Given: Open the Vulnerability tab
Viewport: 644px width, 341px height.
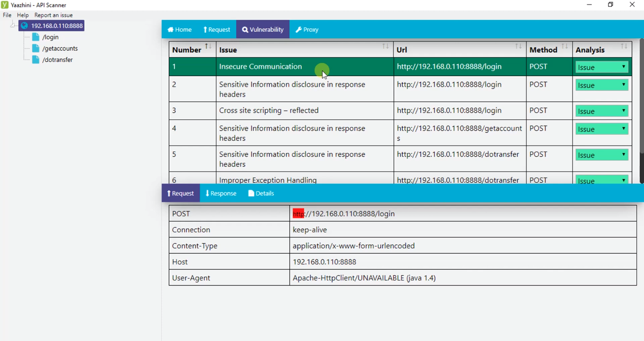Looking at the screenshot, I should (x=263, y=29).
